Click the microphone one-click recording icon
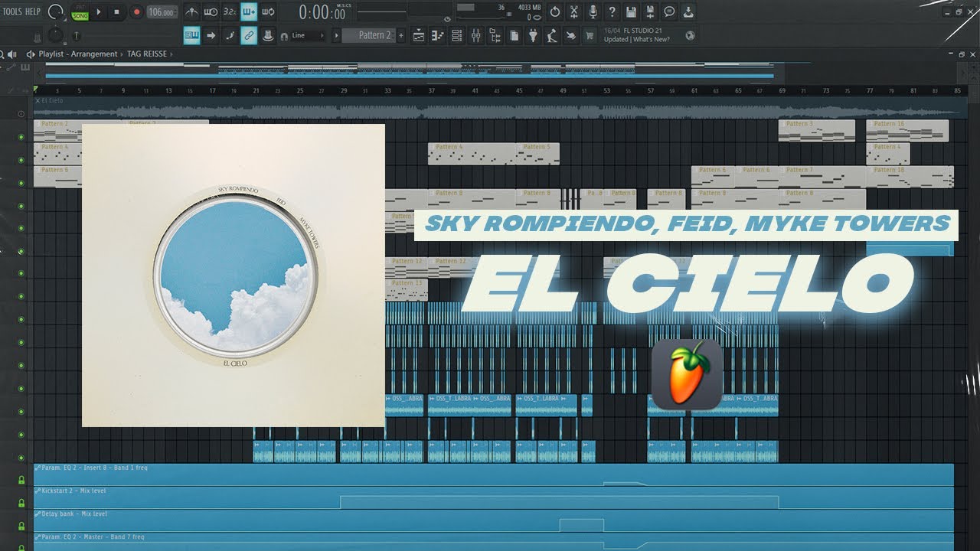 593,11
